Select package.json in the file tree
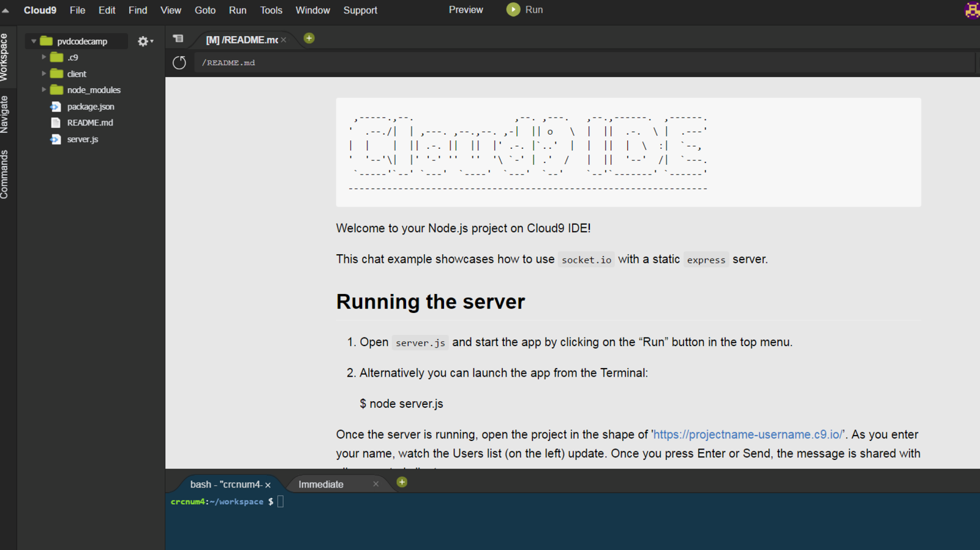 click(91, 107)
